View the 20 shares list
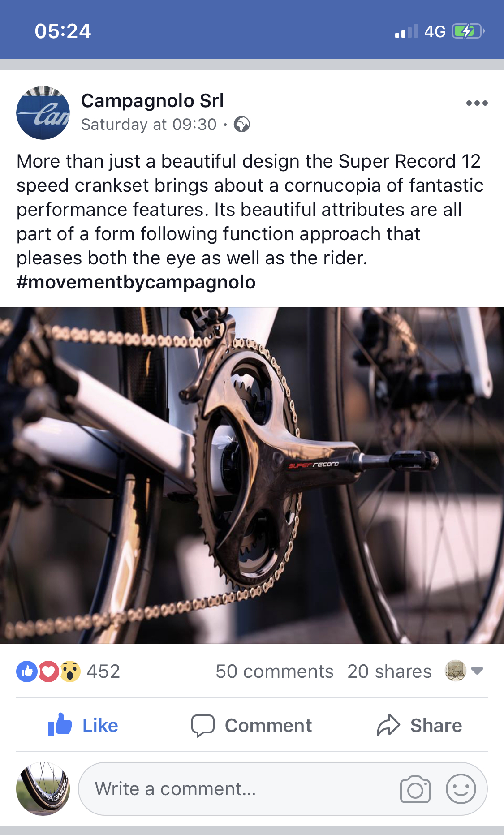Viewport: 504px width, 835px height. coord(389,671)
